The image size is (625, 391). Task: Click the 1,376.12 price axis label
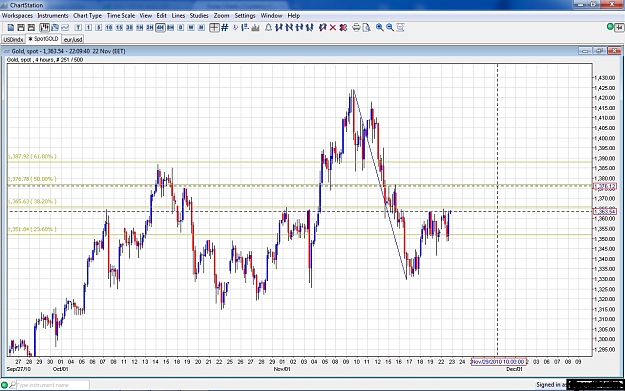tap(605, 187)
